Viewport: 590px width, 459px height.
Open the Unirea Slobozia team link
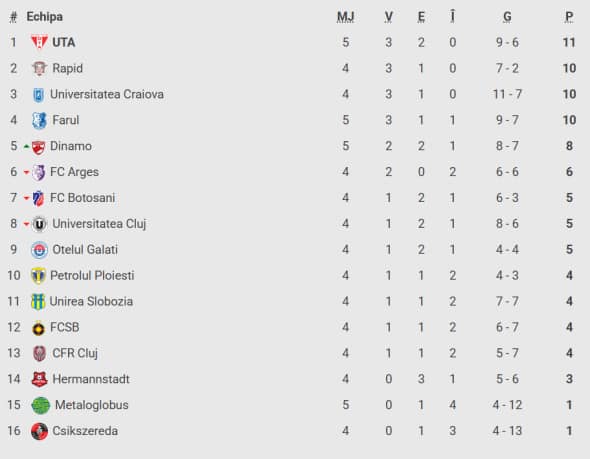[91, 301]
